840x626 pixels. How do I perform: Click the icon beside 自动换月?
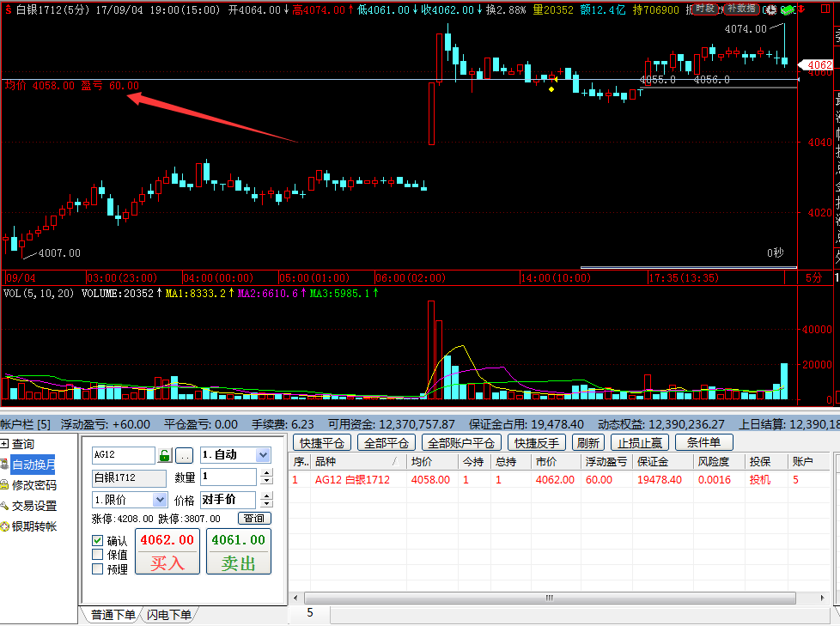point(4,465)
